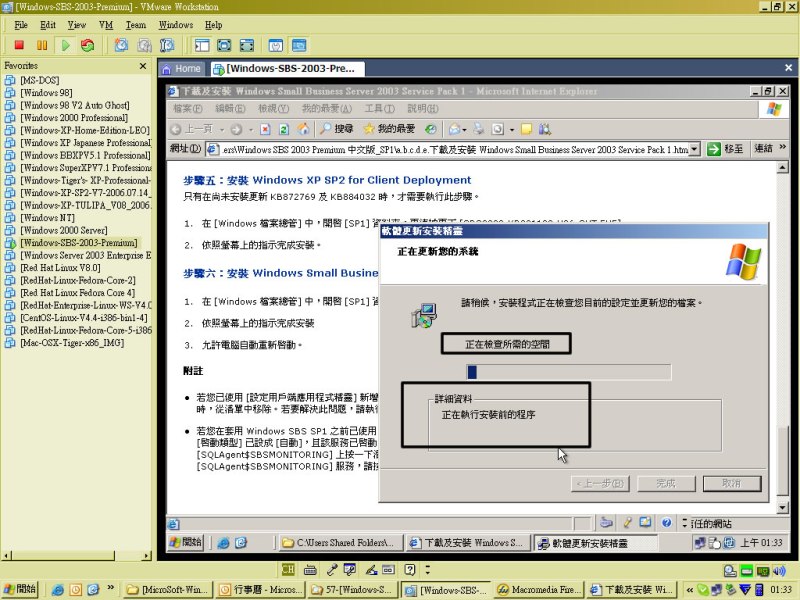Click the Suspend VM toolbar icon
Screen dimensions: 800x600
click(42, 45)
